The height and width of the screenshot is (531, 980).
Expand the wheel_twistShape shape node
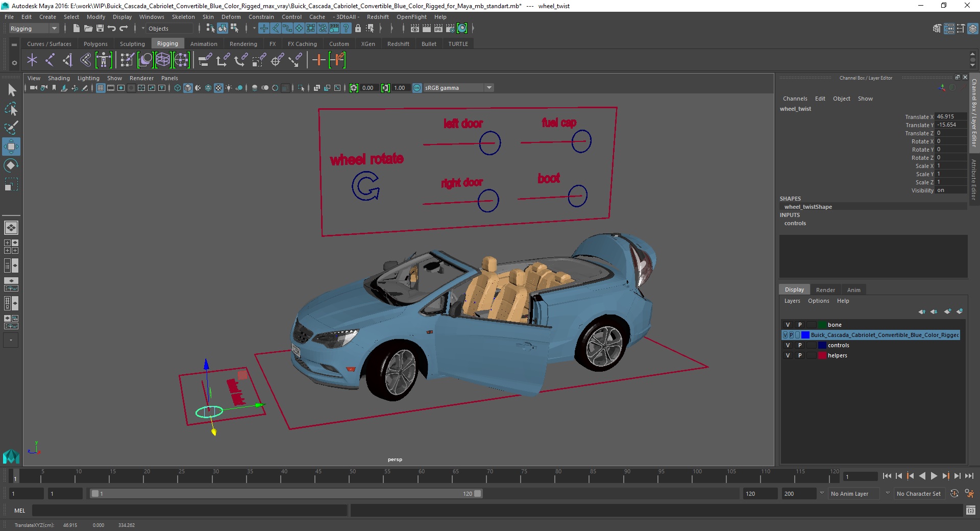click(x=808, y=207)
